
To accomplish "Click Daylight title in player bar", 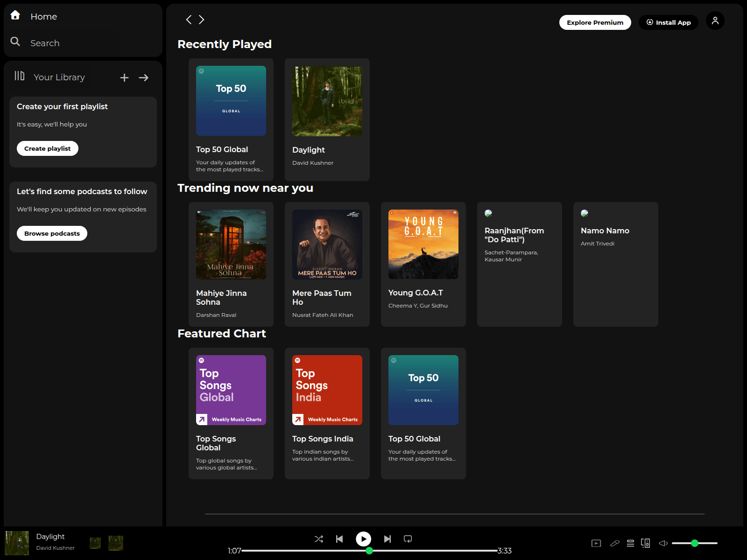I will (x=50, y=537).
